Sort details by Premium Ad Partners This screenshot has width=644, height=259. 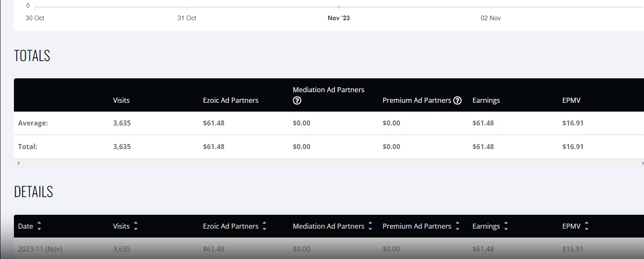458,226
